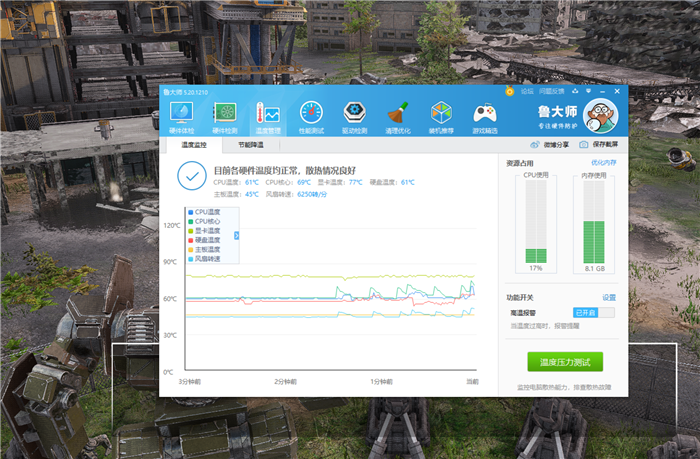This screenshot has width=700, height=459.
Task: Open 装机推荐 cube icon
Action: coord(441,117)
